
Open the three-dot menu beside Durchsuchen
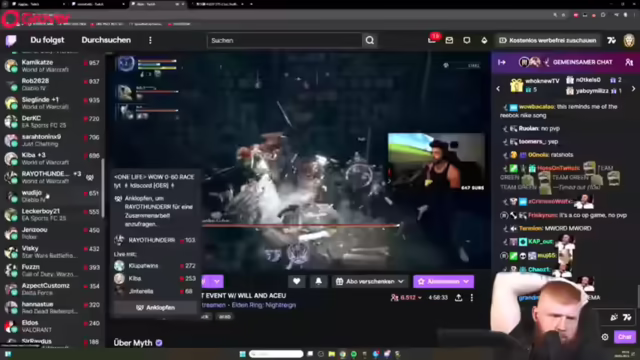click(x=150, y=40)
